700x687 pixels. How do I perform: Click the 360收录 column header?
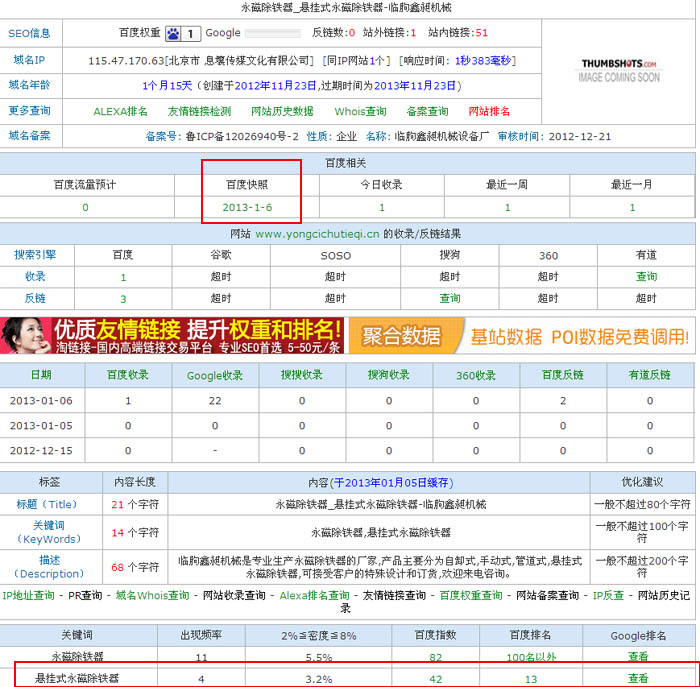pos(476,375)
